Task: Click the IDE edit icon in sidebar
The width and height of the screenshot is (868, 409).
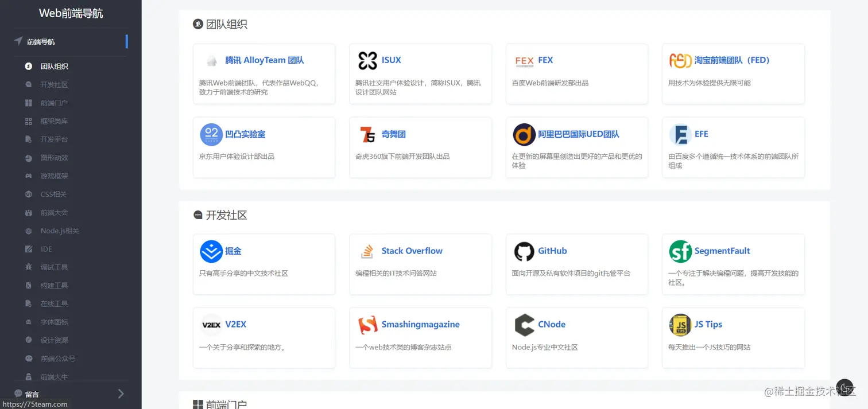Action: (x=29, y=249)
